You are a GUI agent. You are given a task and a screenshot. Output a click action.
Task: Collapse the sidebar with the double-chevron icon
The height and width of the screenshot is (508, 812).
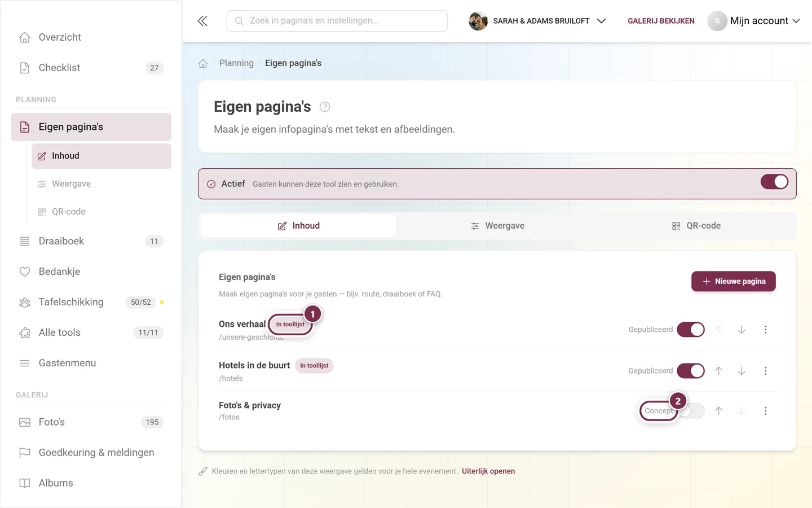coord(202,21)
